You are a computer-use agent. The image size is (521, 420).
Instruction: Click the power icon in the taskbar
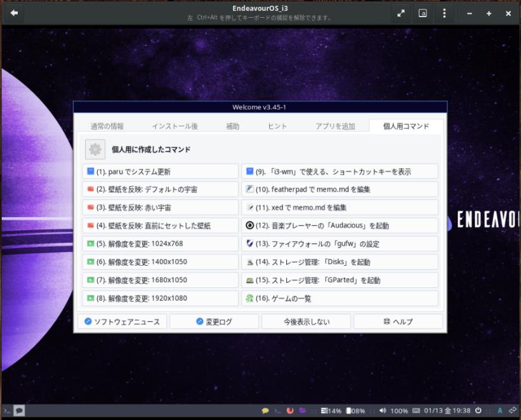[x=478, y=410]
